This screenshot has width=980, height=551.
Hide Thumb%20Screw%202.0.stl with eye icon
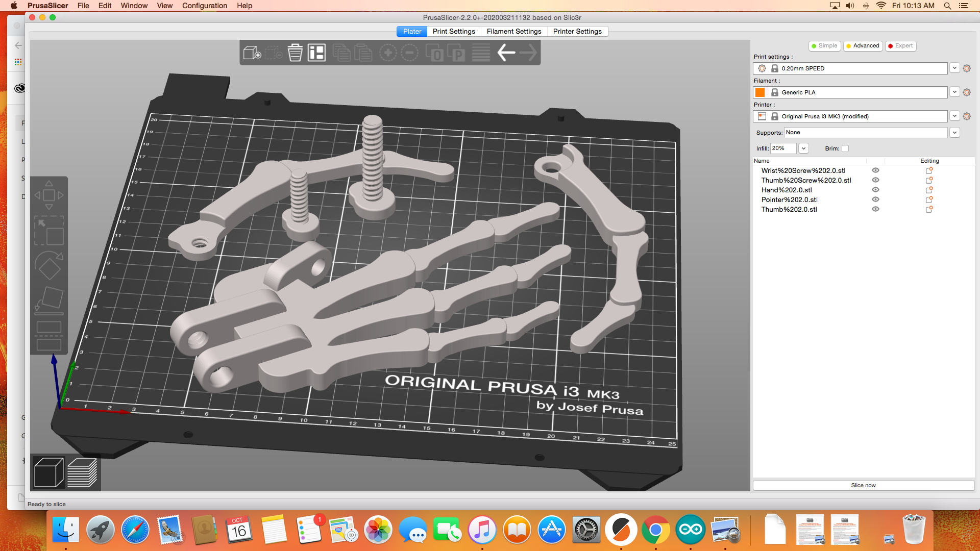tap(875, 180)
